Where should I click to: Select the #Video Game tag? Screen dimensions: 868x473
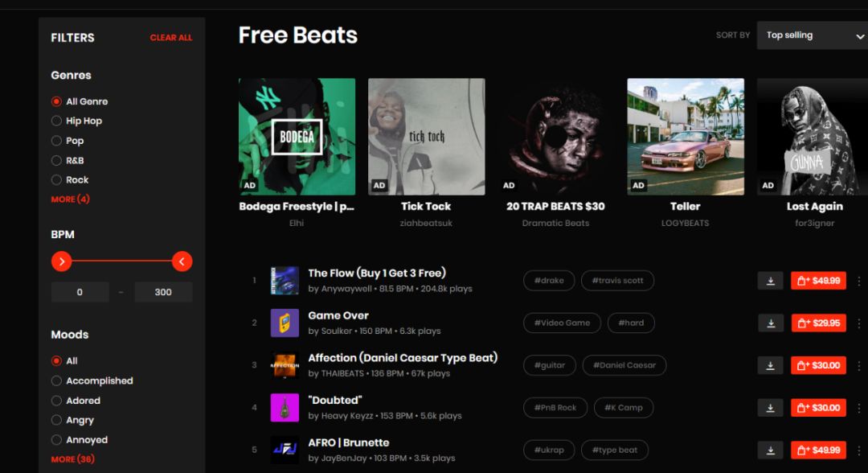point(562,323)
